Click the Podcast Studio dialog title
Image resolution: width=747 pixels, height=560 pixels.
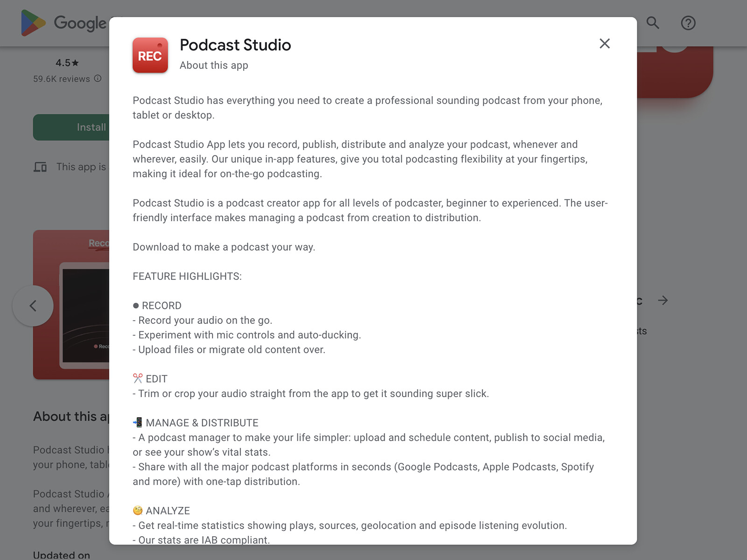(235, 45)
